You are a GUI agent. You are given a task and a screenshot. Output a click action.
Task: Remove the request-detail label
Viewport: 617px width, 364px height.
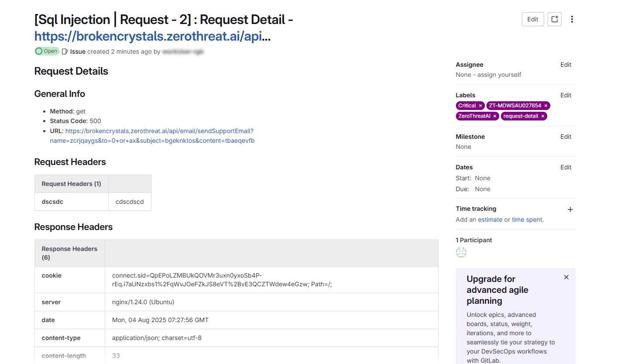click(x=543, y=116)
